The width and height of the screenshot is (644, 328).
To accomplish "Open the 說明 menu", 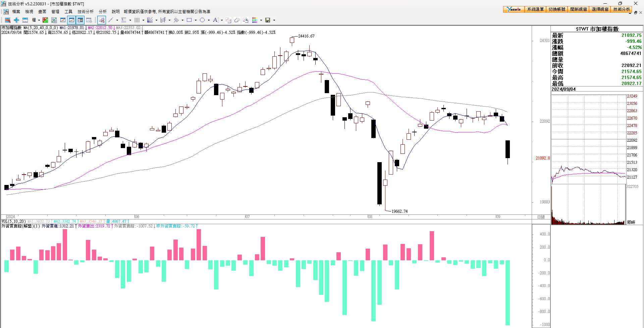I will click(x=116, y=12).
